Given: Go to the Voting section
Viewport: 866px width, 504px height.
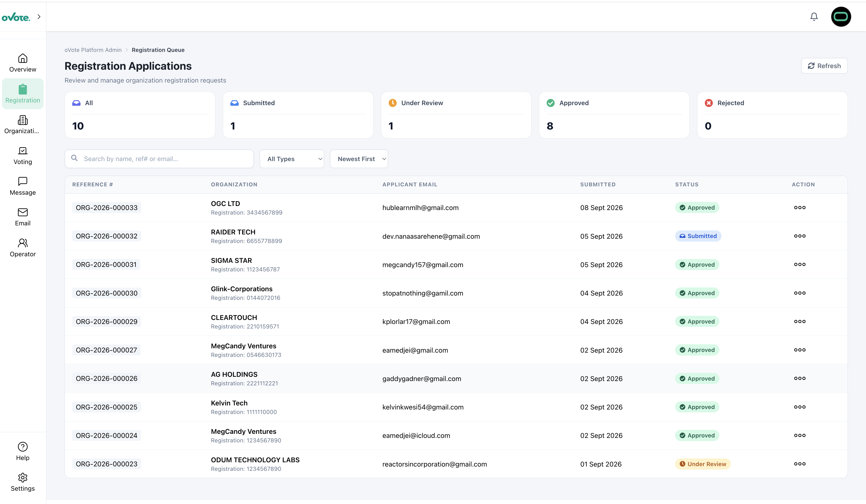Looking at the screenshot, I should pyautogui.click(x=23, y=155).
